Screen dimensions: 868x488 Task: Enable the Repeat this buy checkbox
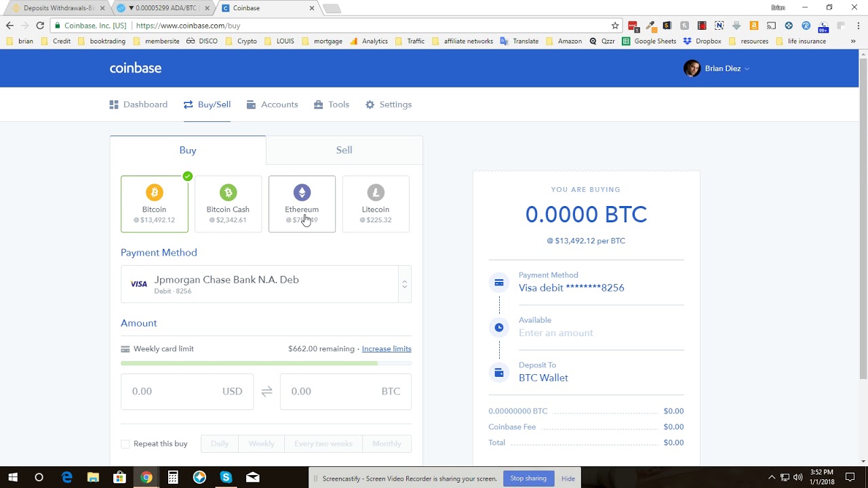click(125, 444)
